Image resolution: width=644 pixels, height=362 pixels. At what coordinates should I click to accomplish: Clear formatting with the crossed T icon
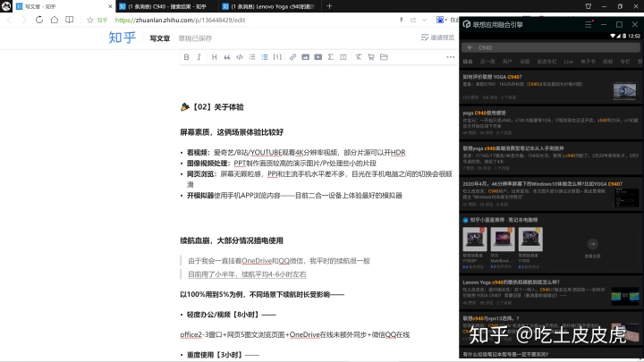pyautogui.click(x=359, y=57)
